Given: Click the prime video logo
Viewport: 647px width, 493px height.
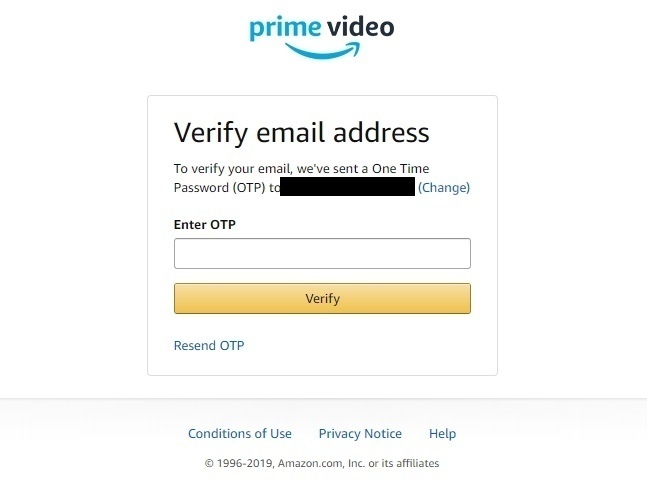Looking at the screenshot, I should click(x=322, y=37).
